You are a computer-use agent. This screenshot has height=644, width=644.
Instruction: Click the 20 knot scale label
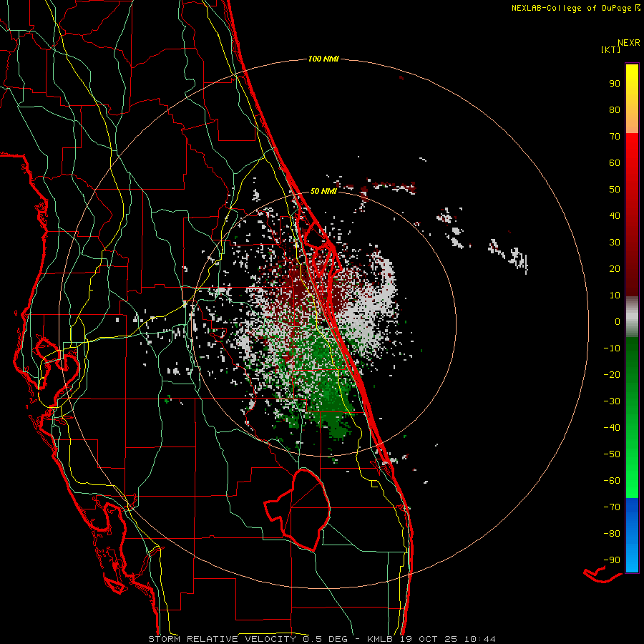click(x=615, y=268)
